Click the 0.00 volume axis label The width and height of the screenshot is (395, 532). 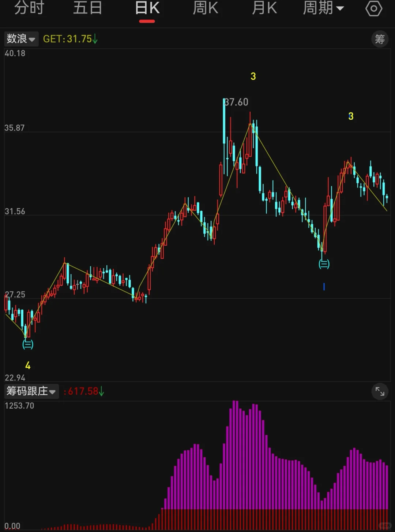pyautogui.click(x=12, y=526)
